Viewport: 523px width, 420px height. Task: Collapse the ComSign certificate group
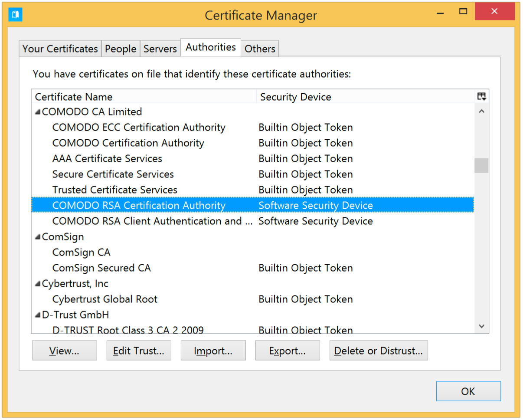[37, 236]
